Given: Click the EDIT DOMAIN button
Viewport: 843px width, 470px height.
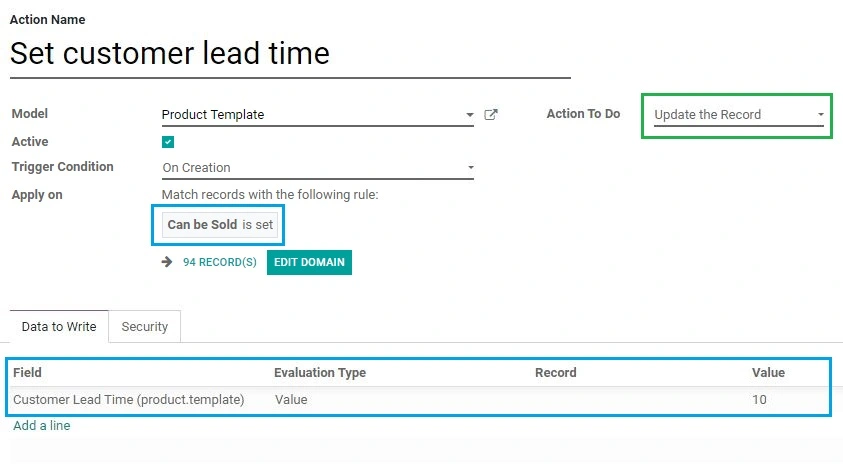Looking at the screenshot, I should pyautogui.click(x=309, y=262).
